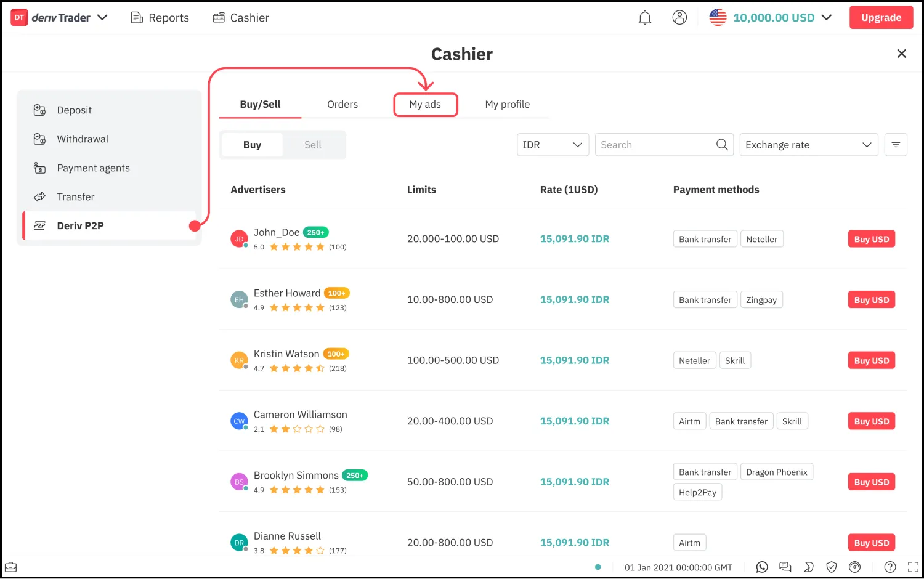Click Buy USD for John_Doe
924x579 pixels.
[872, 239]
